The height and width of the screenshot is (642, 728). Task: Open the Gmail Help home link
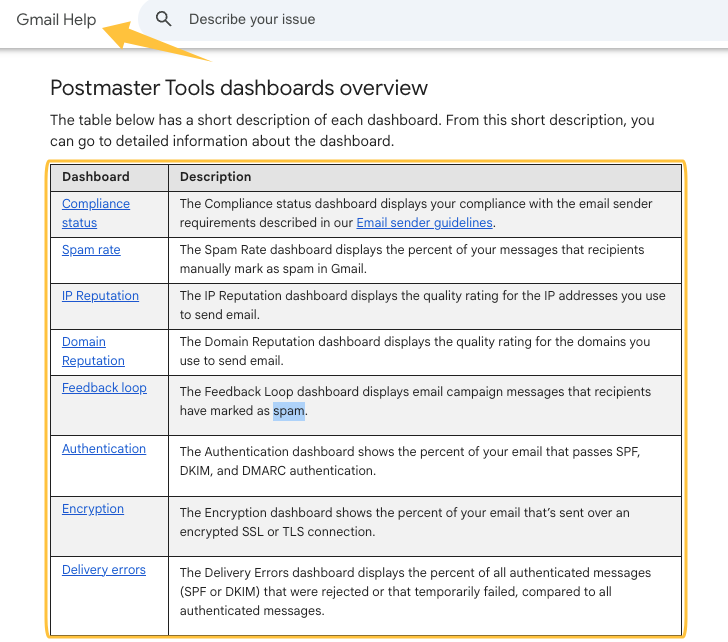[x=56, y=19]
